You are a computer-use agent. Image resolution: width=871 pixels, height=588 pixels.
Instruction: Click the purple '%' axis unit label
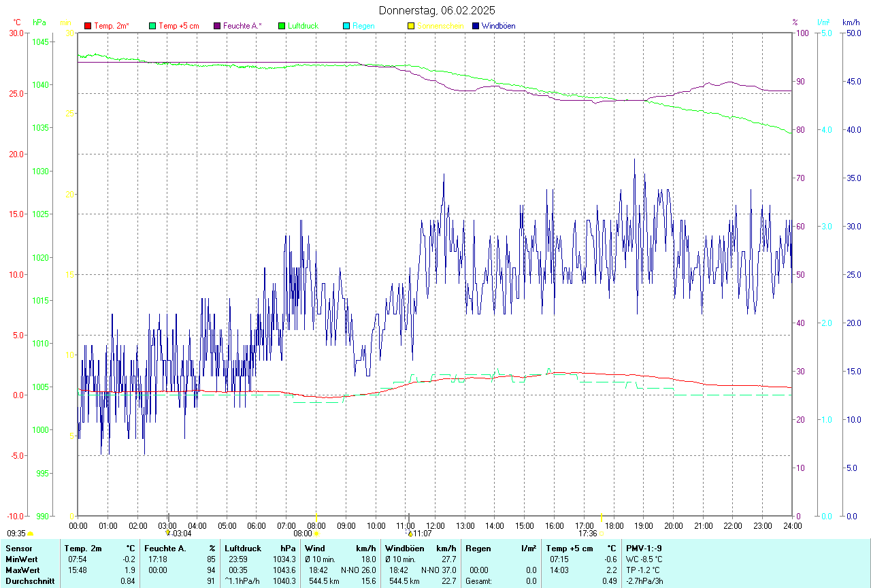click(x=795, y=22)
